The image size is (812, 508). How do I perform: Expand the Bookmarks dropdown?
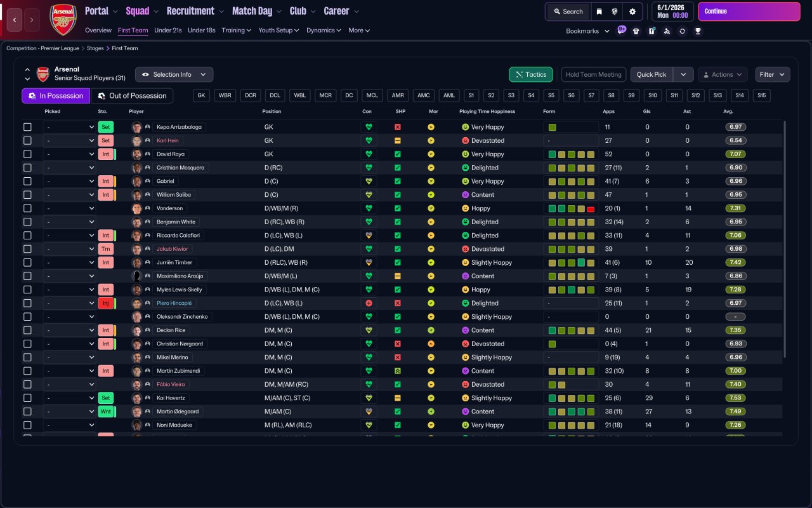point(587,31)
